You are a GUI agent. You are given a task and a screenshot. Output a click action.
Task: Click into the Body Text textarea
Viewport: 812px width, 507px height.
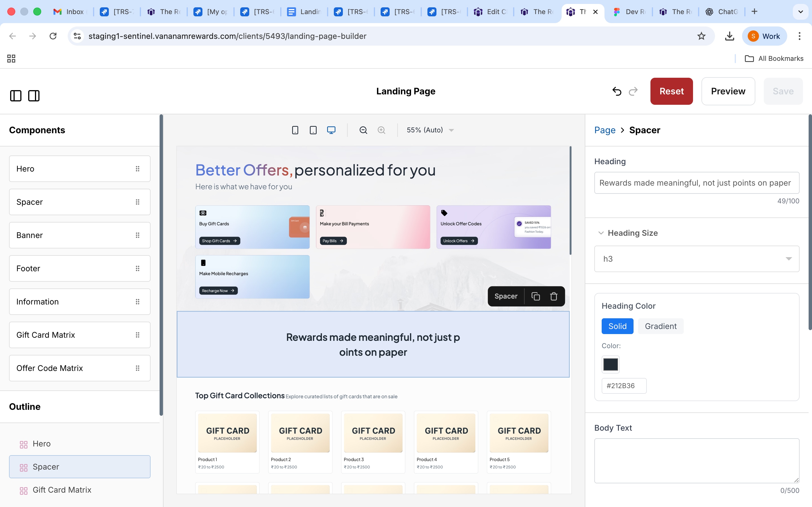(x=697, y=461)
